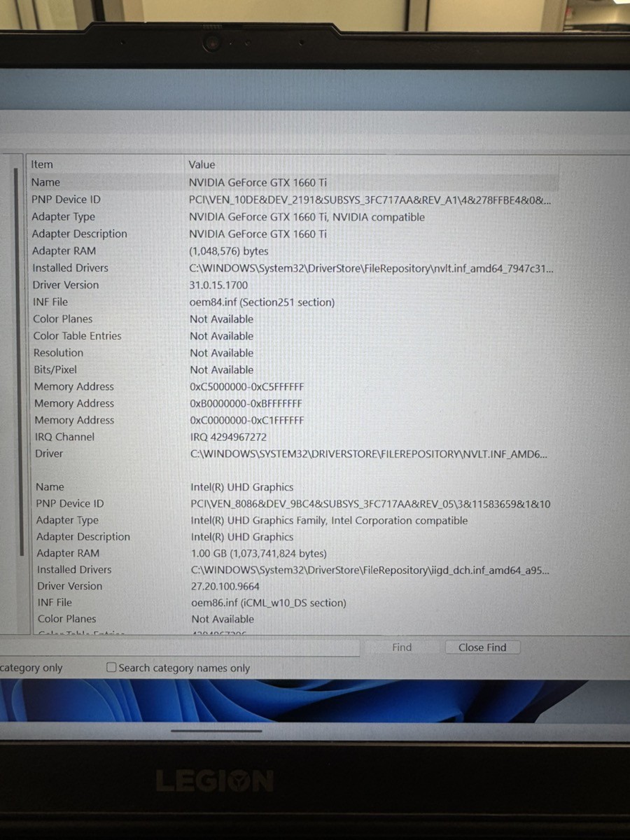Select the Color Table Entries row label

pyautogui.click(x=77, y=336)
